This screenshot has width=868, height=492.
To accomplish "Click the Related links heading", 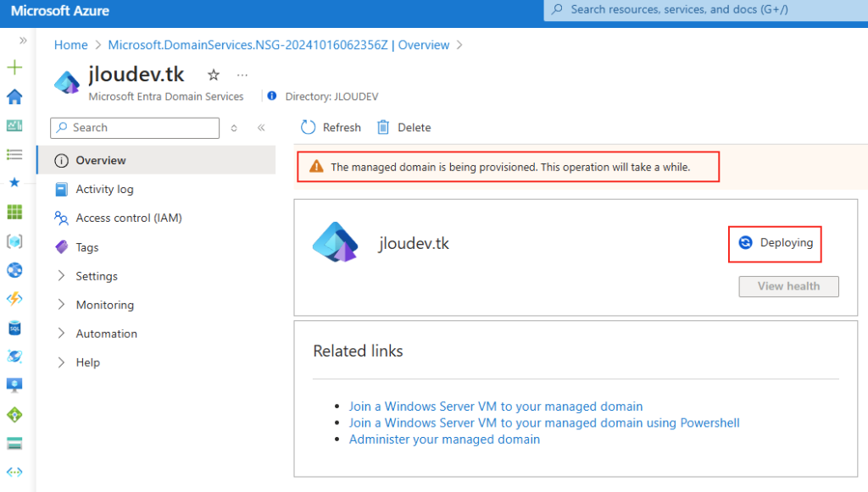I will click(359, 351).
